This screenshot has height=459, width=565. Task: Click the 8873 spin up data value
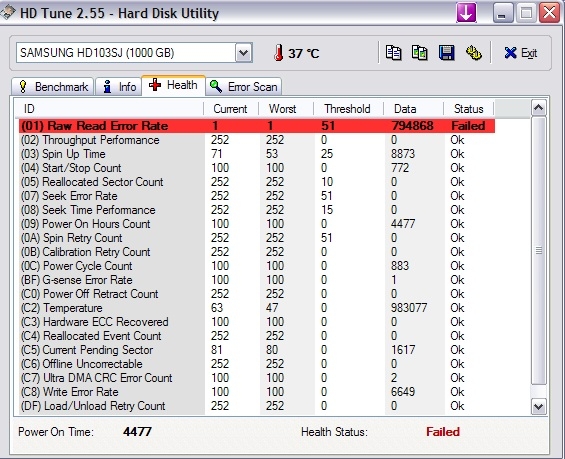pyautogui.click(x=403, y=154)
